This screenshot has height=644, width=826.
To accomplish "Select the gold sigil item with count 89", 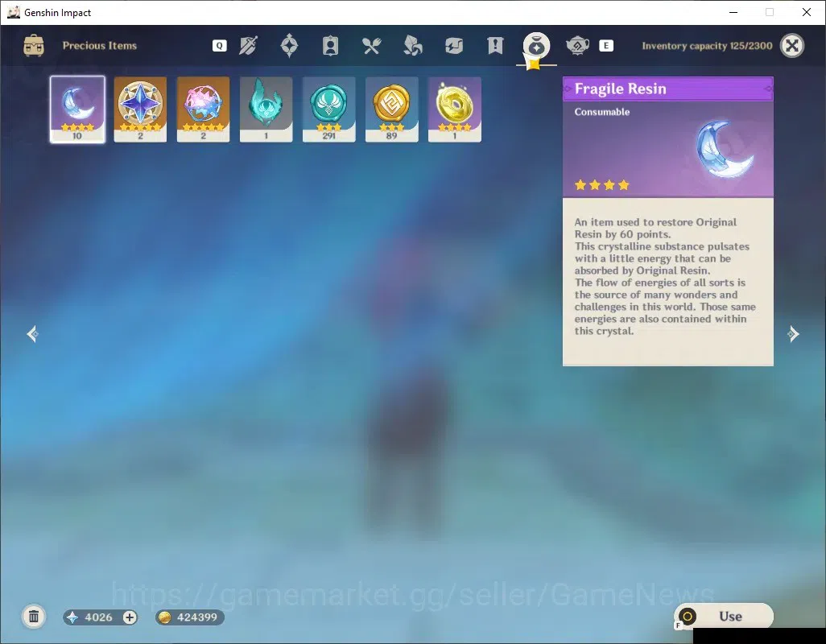I will coord(391,109).
